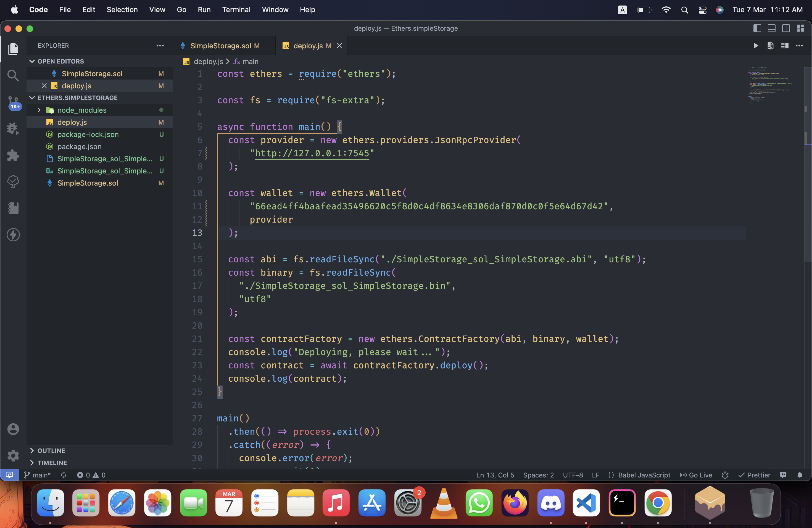Image resolution: width=812 pixels, height=528 pixels.
Task: Open the File menu
Action: point(65,10)
